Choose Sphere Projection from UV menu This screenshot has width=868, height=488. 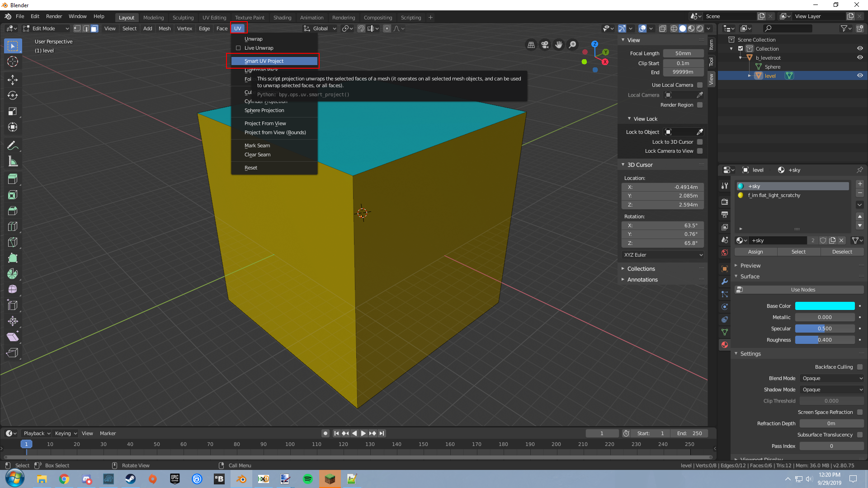[264, 110]
